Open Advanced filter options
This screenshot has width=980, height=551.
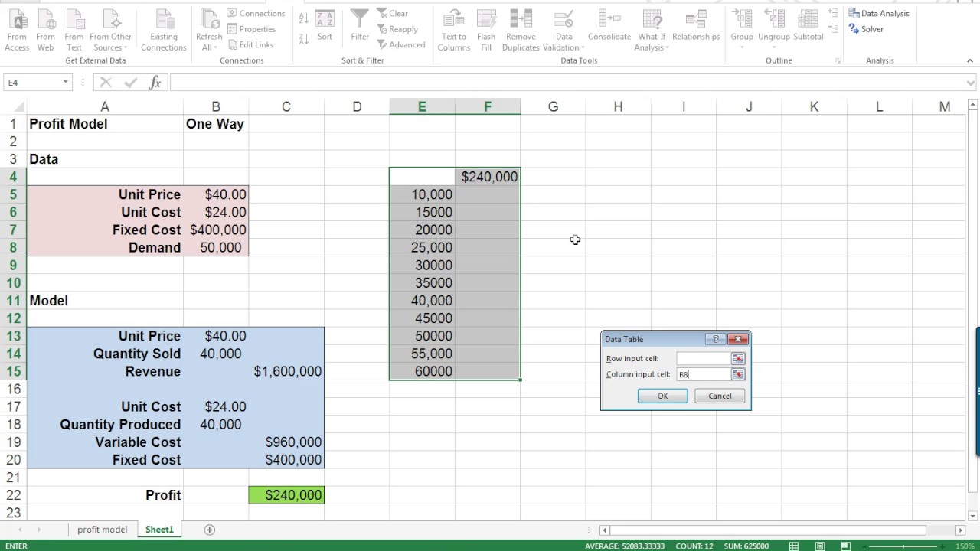click(401, 44)
